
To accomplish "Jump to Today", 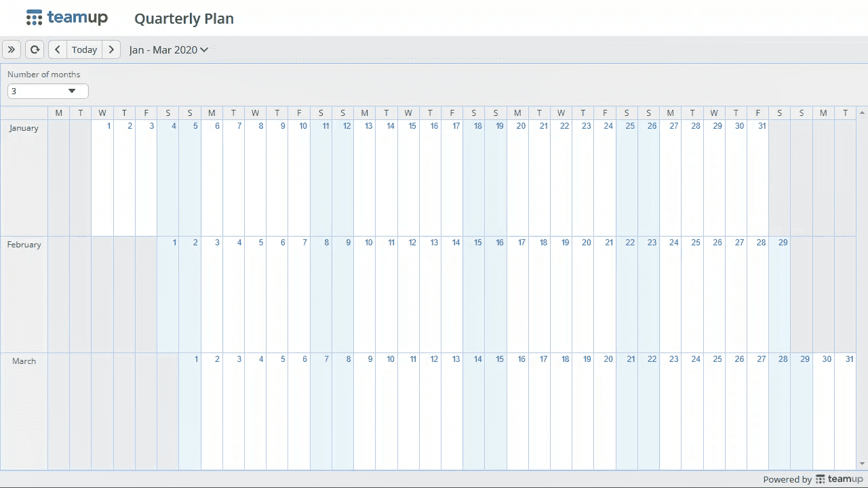I will pos(84,49).
